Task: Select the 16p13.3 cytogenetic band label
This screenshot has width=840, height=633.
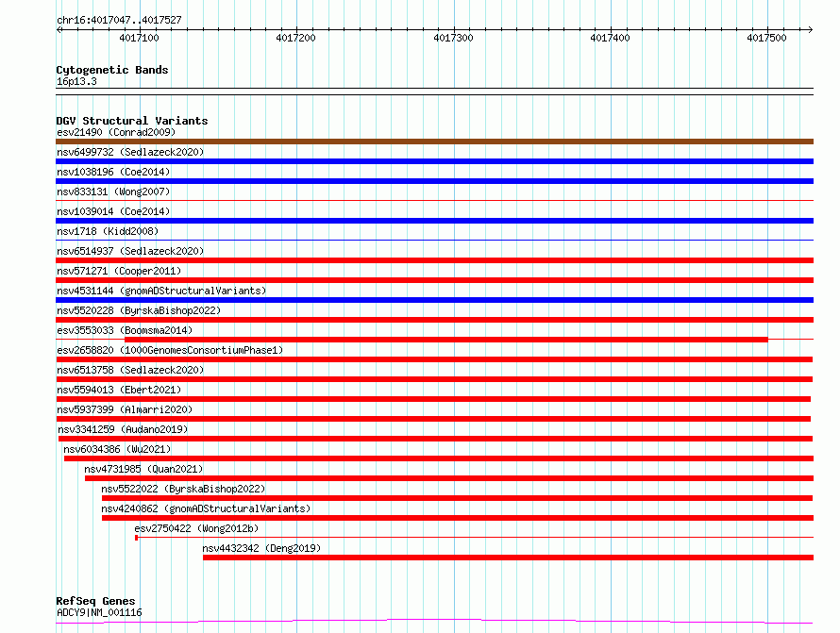Action: coord(76,81)
